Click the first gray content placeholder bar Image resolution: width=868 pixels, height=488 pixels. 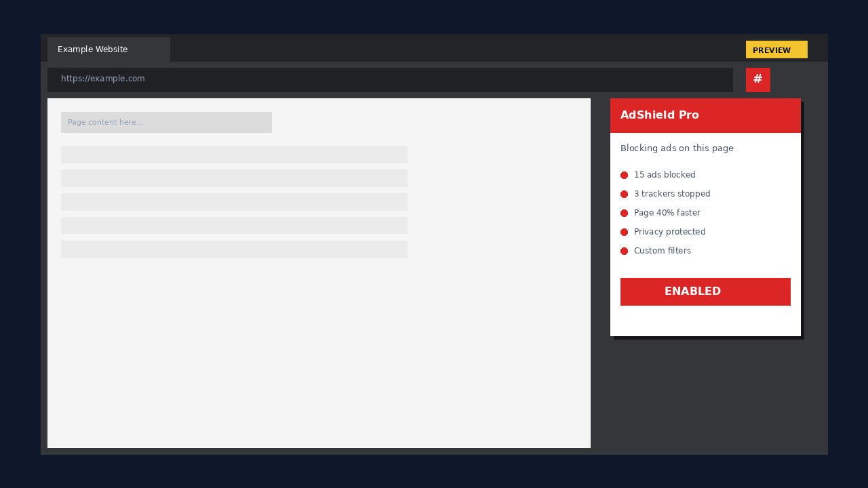point(234,155)
